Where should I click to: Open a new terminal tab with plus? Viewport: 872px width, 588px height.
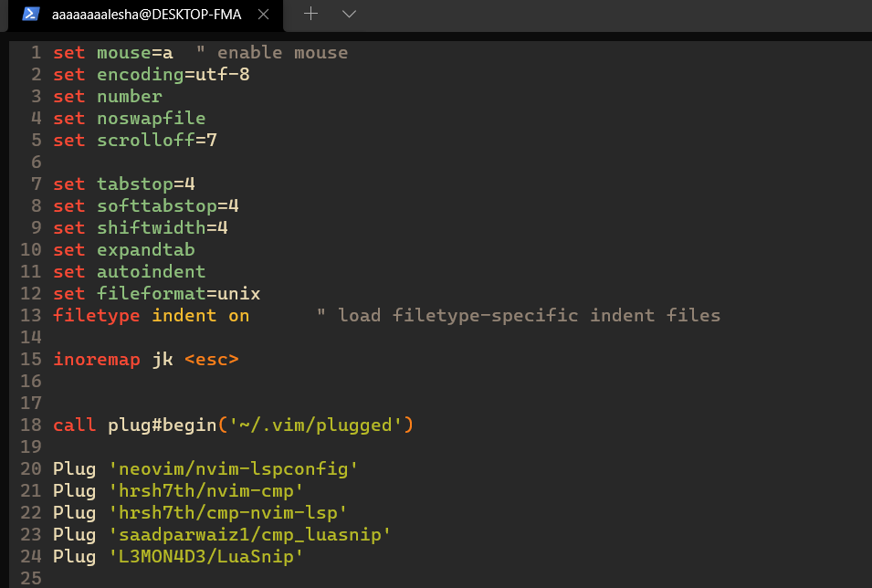[x=310, y=14]
